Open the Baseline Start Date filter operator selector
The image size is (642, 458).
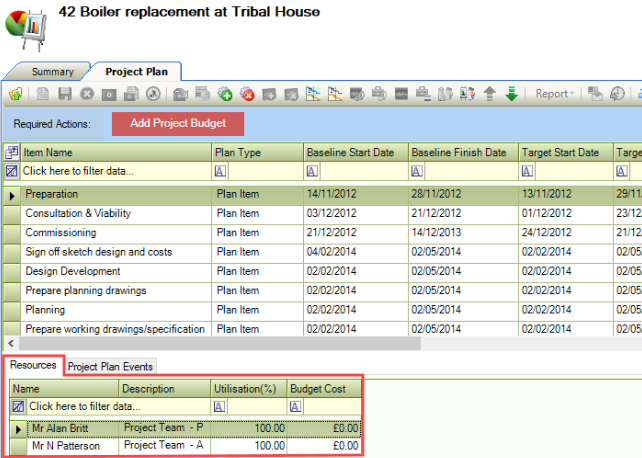pyautogui.click(x=311, y=171)
